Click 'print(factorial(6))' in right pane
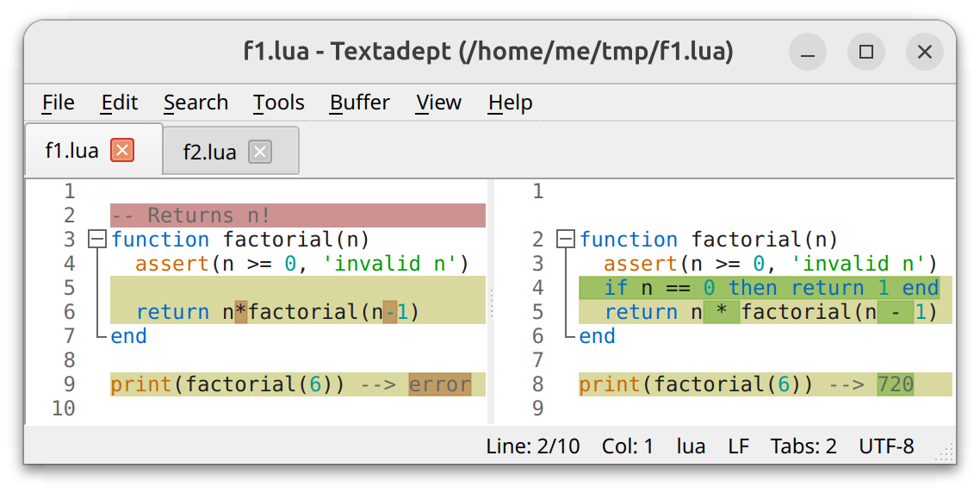The image size is (980, 493). tap(697, 384)
